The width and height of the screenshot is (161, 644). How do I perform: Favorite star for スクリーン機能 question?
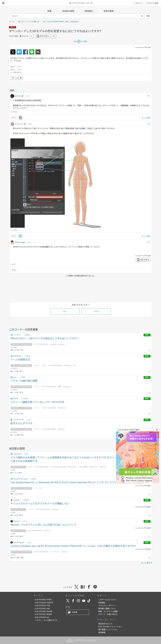click(x=149, y=414)
